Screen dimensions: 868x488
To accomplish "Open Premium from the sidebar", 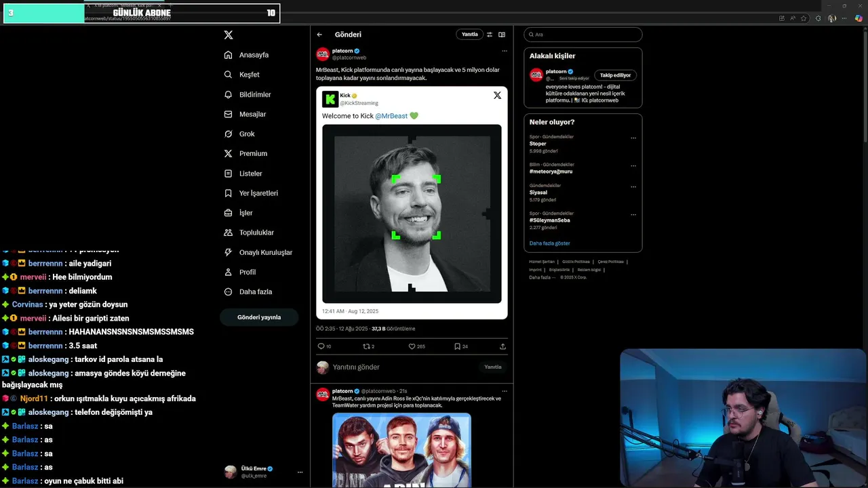I will click(x=245, y=153).
